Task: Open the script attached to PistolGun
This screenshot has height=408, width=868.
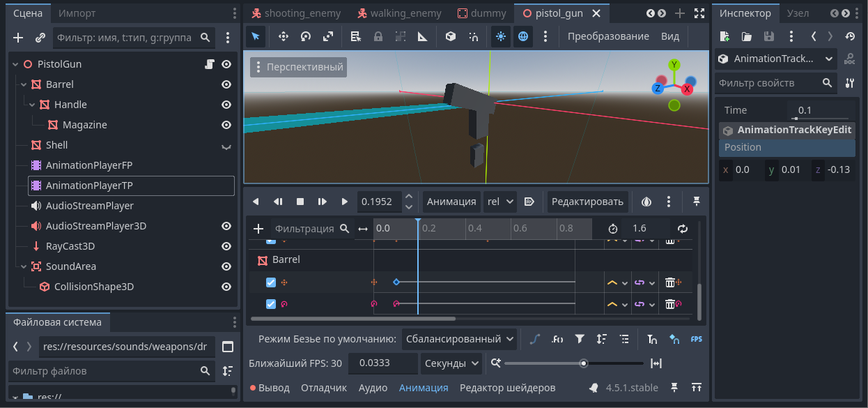Action: [x=209, y=64]
